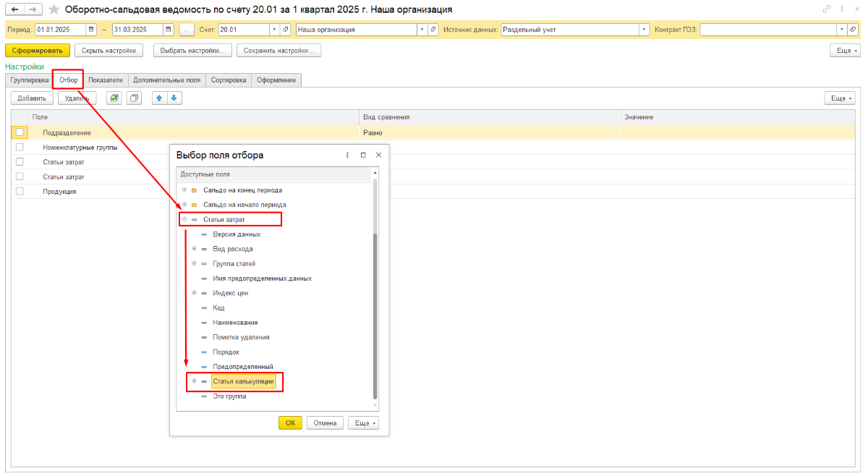This screenshot has width=868, height=476.
Task: Open calendar for end date 31.03.2025
Action: coord(169,30)
